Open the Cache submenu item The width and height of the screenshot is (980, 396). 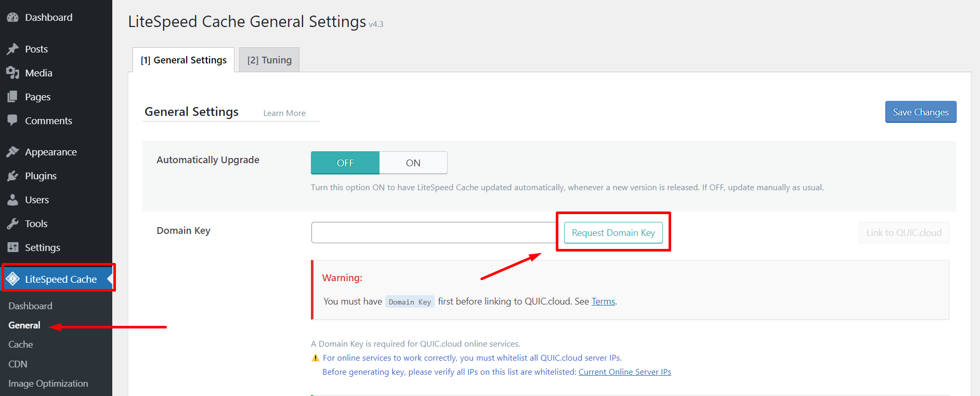coord(20,344)
